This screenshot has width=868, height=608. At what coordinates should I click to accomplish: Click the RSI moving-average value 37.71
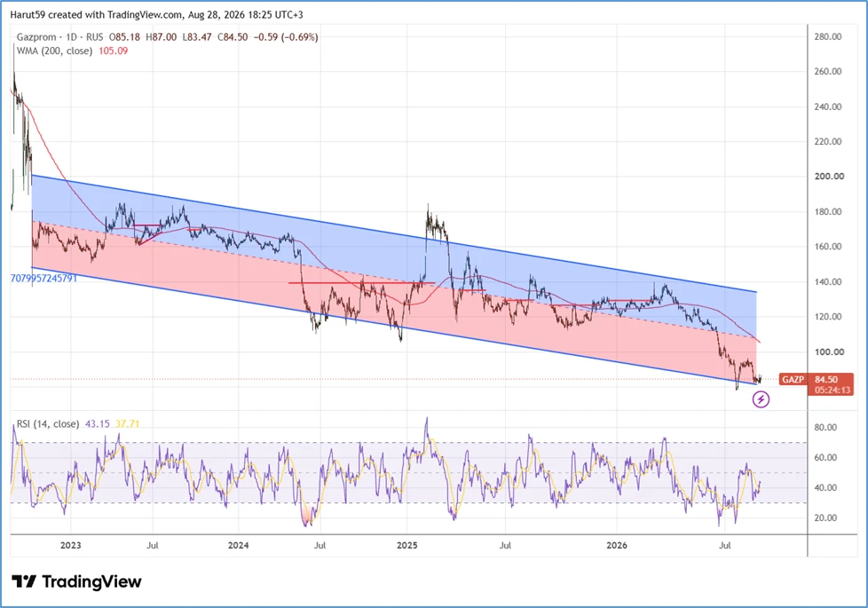tap(127, 424)
